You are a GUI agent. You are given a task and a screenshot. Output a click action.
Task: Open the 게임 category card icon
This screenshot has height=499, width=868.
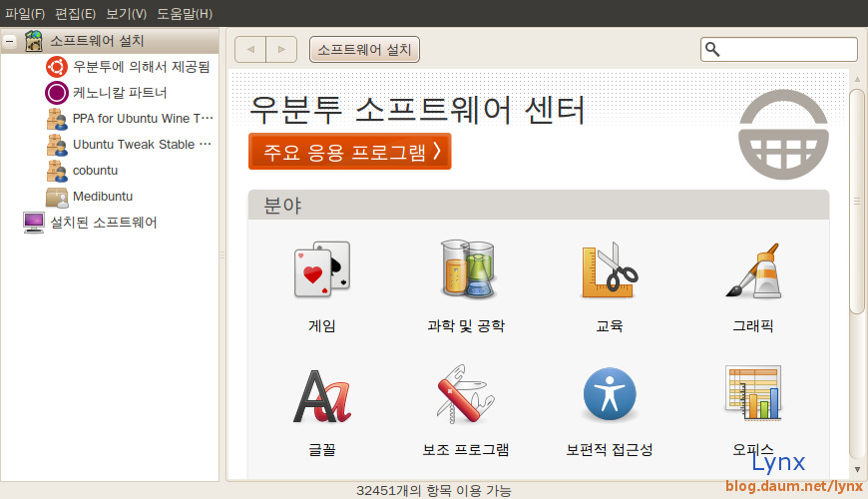[322, 269]
